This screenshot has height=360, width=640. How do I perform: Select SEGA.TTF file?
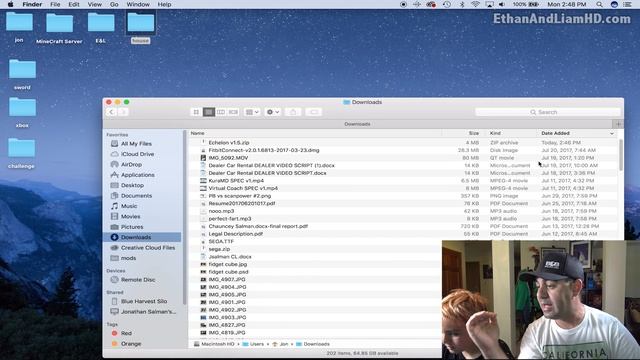tap(221, 242)
